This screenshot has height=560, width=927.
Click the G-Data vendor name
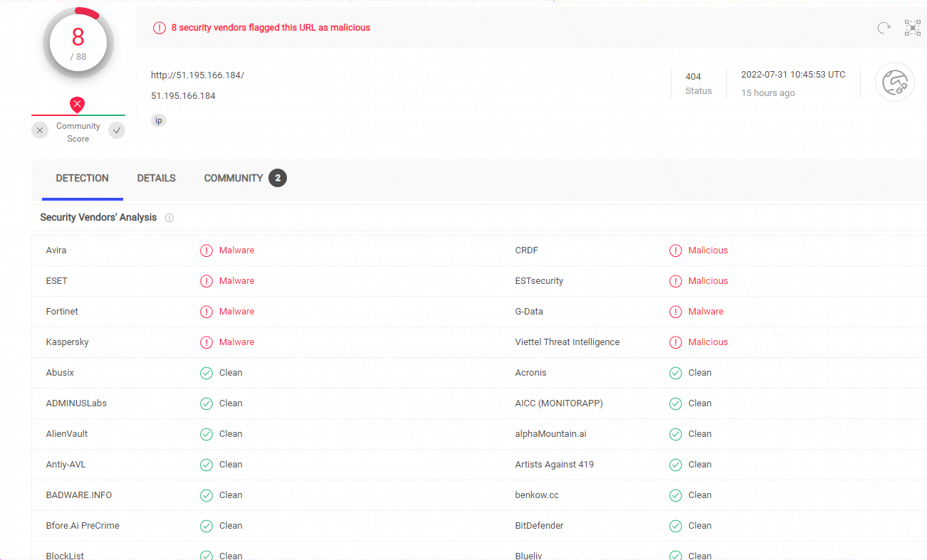(529, 312)
